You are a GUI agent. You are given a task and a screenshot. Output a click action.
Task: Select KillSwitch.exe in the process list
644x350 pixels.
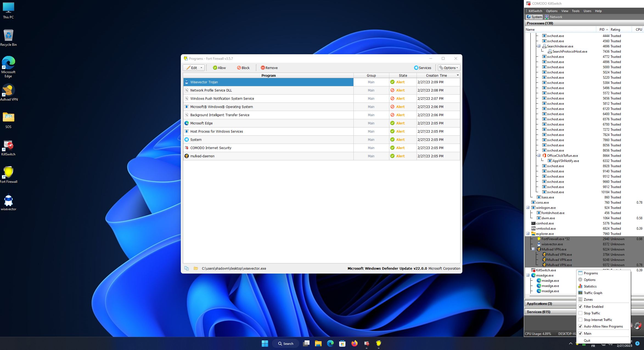[x=546, y=270]
